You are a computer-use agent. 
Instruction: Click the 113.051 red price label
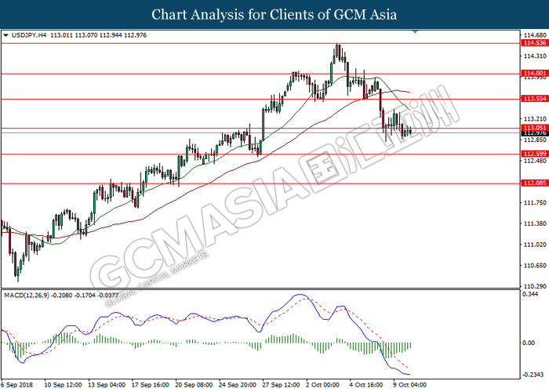[534, 128]
